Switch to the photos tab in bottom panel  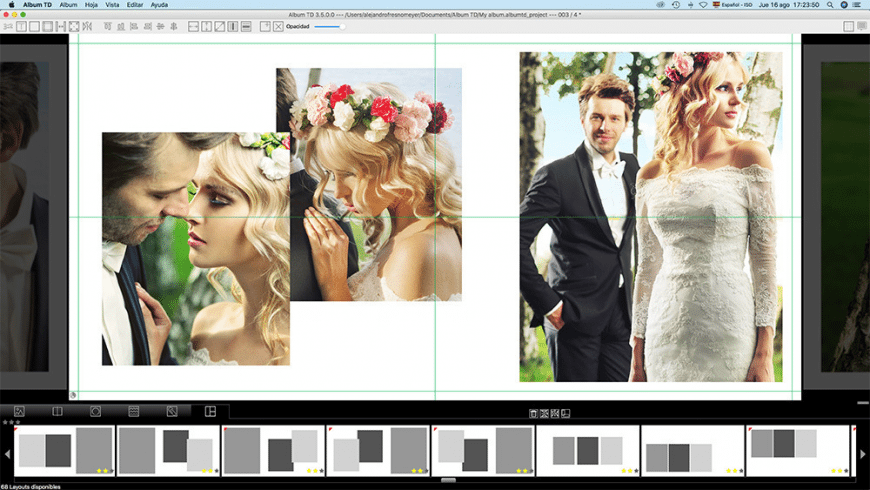pos(19,411)
